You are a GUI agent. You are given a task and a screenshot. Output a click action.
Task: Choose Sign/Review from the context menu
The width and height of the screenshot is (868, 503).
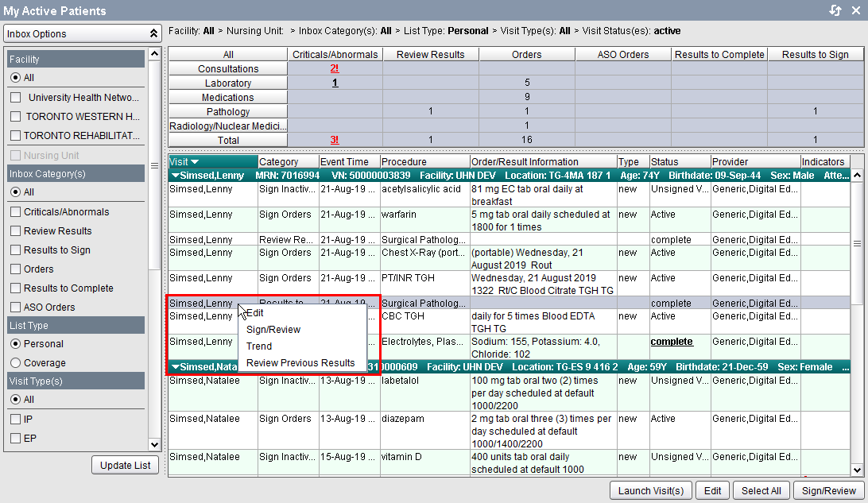pos(273,330)
